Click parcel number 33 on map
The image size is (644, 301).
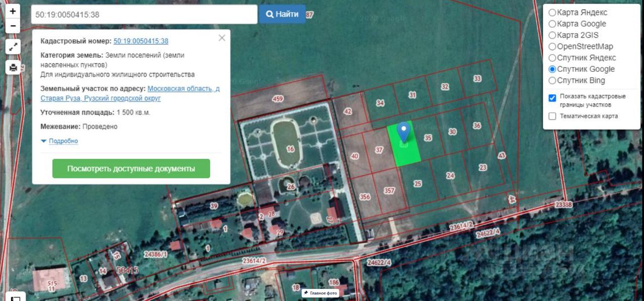click(477, 78)
